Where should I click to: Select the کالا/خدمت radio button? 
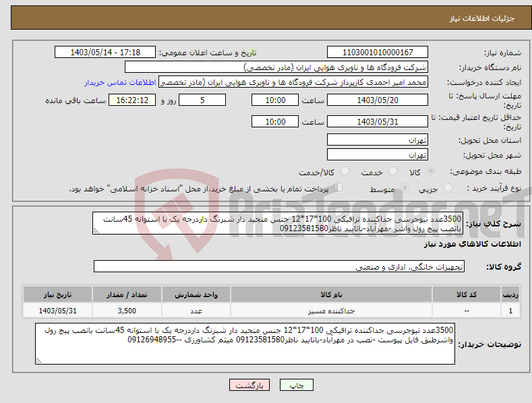(x=345, y=171)
